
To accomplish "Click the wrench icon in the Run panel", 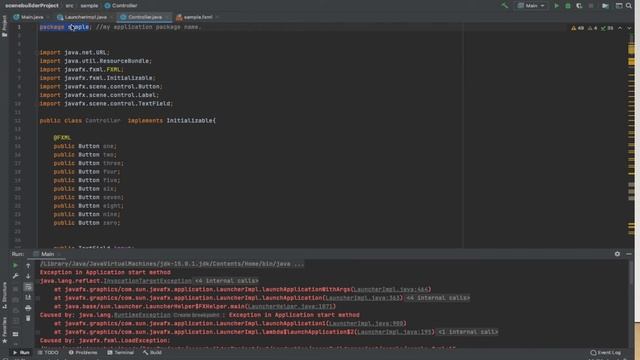I will [x=16, y=276].
